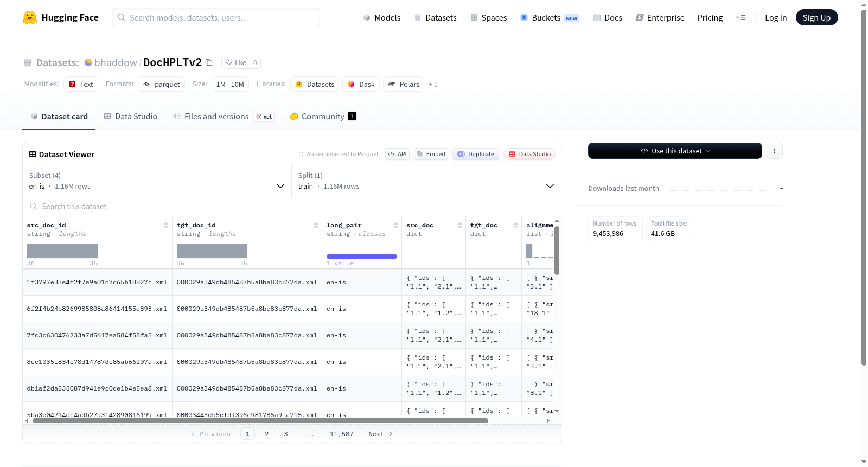Open the API button
868x467 pixels.
click(x=397, y=154)
